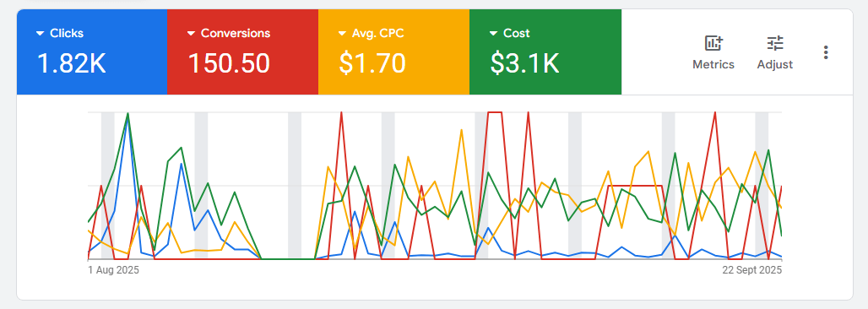Open the Avg. CPC metric dropdown arrow

(342, 33)
